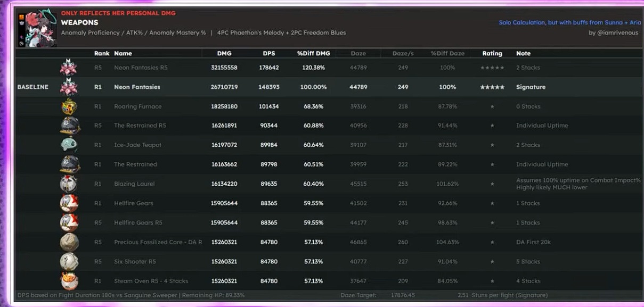Viewport: 644px width, 307px height.
Task: Click the baseline Neon Fantasies weapon icon
Action: (69, 87)
